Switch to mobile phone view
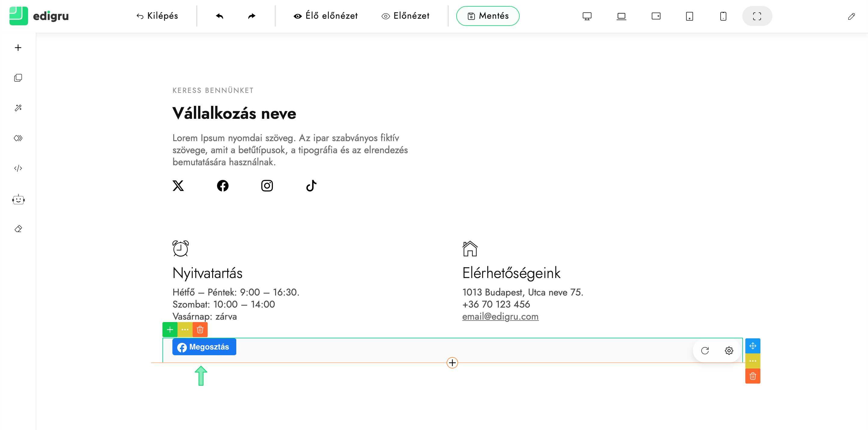 click(x=723, y=16)
